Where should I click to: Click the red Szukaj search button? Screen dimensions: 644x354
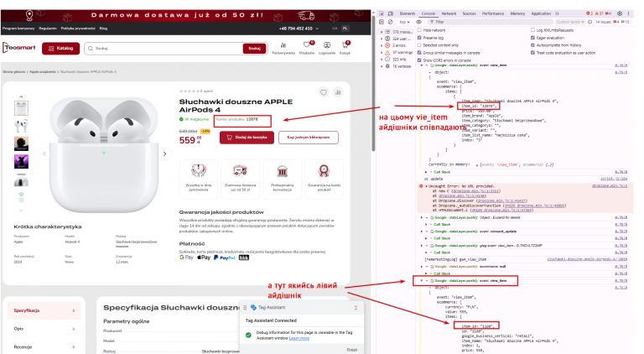(x=254, y=49)
